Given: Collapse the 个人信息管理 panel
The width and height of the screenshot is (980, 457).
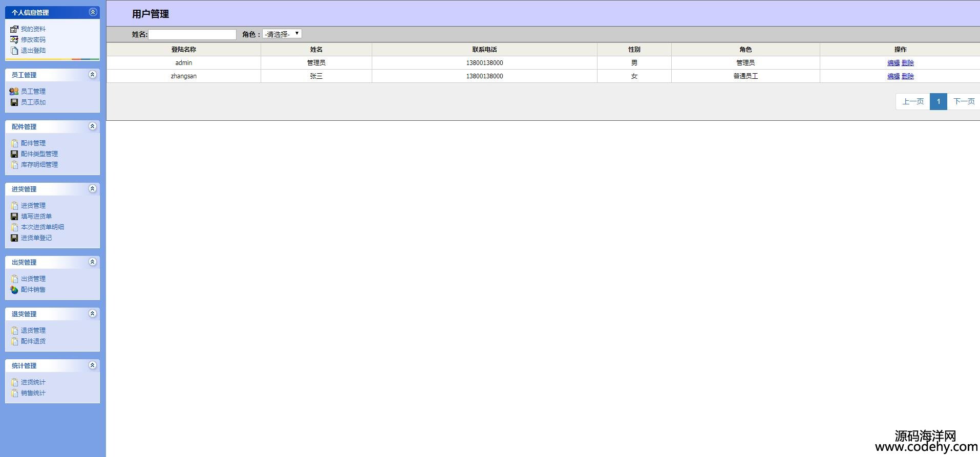Looking at the screenshot, I should pyautogui.click(x=93, y=12).
